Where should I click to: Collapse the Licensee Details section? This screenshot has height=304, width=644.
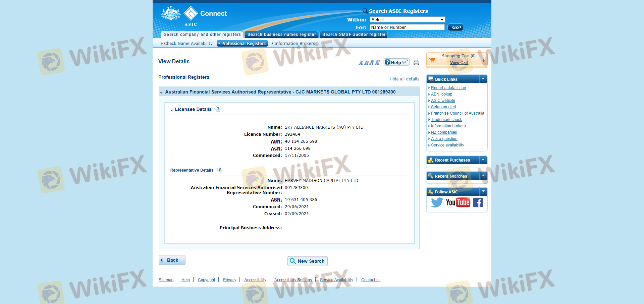(x=172, y=110)
